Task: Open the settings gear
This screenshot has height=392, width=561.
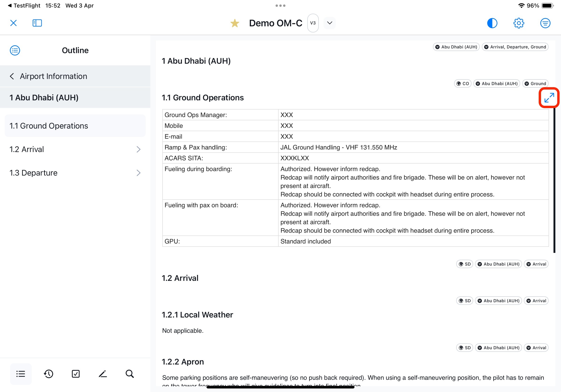Action: [x=518, y=23]
